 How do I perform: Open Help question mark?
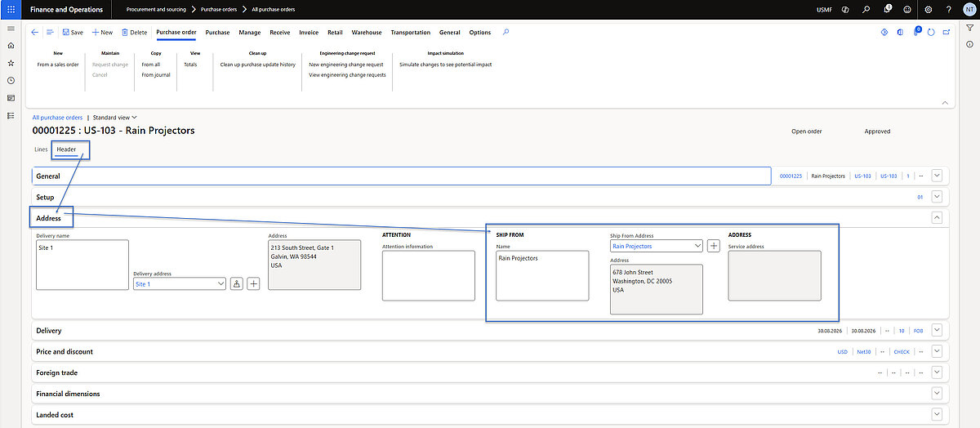pyautogui.click(x=948, y=9)
